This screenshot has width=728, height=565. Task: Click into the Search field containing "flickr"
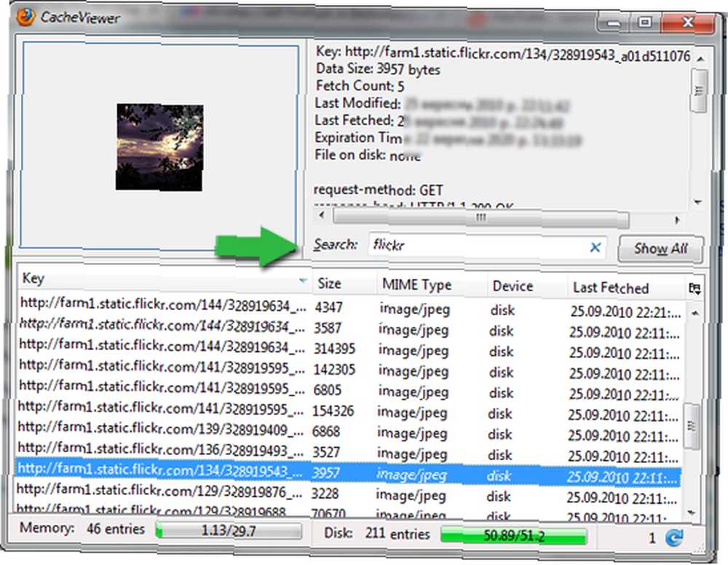pyautogui.click(x=488, y=245)
